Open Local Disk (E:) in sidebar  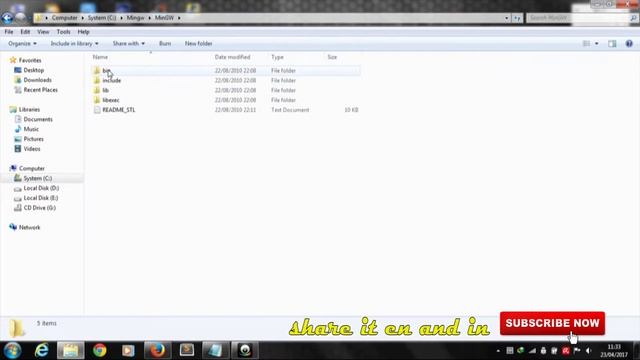(41, 198)
